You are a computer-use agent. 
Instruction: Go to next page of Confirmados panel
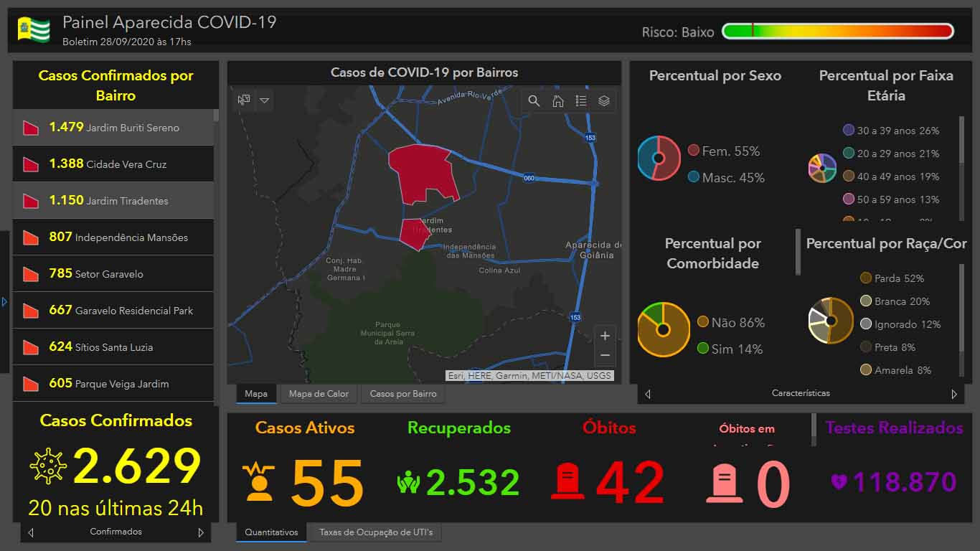[x=201, y=532]
